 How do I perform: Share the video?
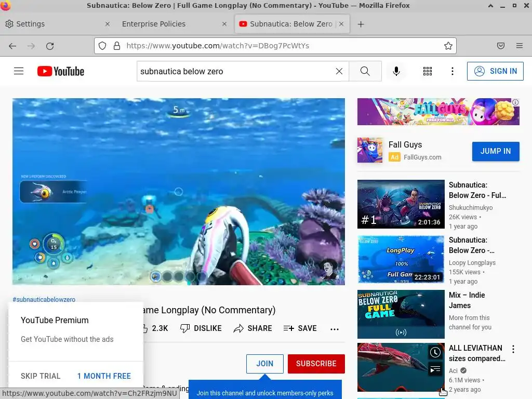click(x=253, y=328)
